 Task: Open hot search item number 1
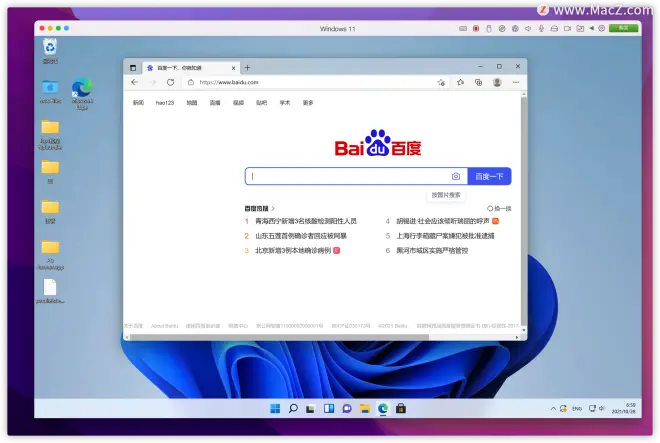tap(306, 221)
